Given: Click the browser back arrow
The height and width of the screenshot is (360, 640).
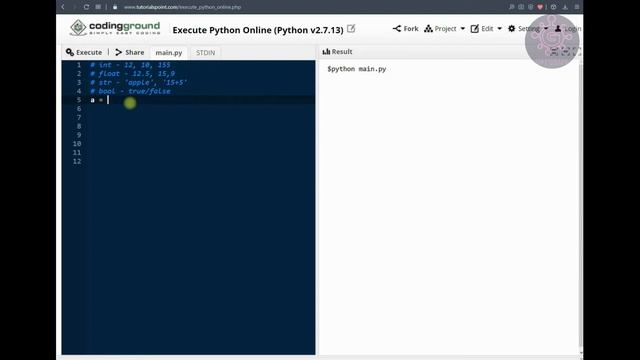Looking at the screenshot, I should [63, 7].
